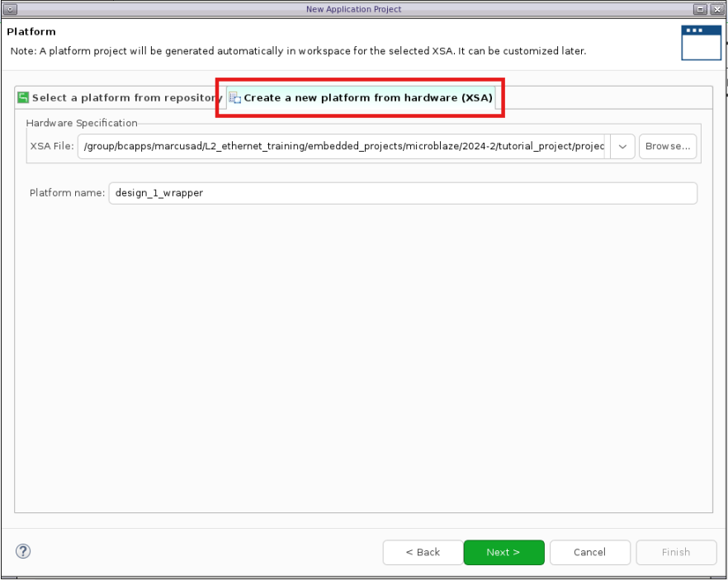This screenshot has width=728, height=580.
Task: Click the XSA hardware tab icon
Action: click(x=235, y=97)
